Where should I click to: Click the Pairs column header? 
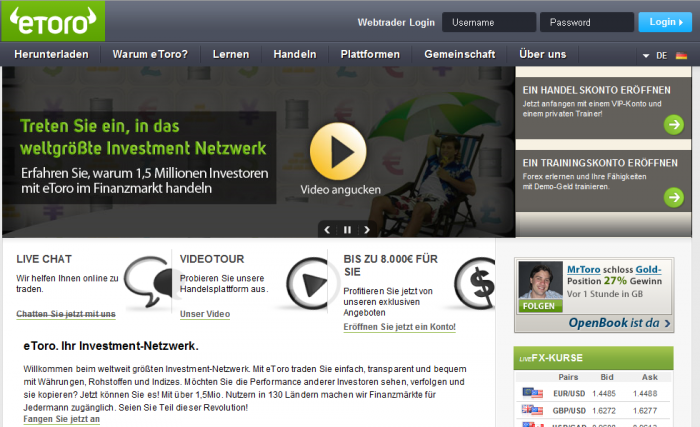(568, 377)
